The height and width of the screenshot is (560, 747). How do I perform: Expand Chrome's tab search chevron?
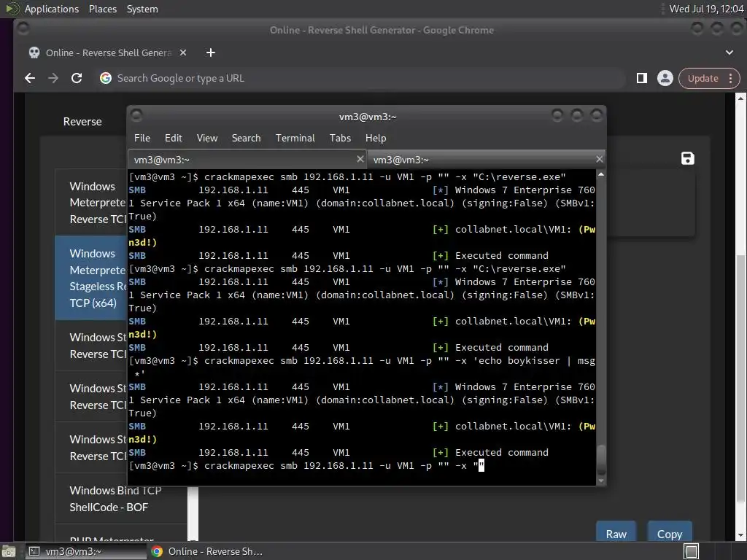tap(729, 52)
